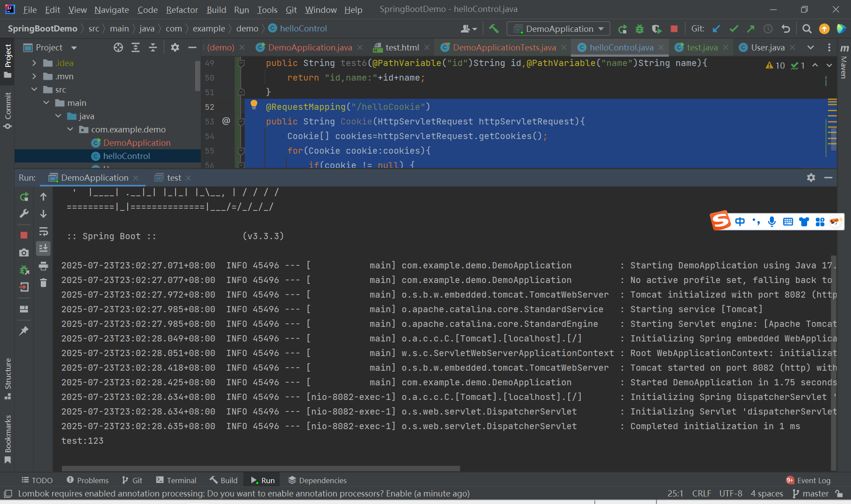Screen dimensions: 851x504
Task: Open the Terminal tool window
Action: coord(176,481)
